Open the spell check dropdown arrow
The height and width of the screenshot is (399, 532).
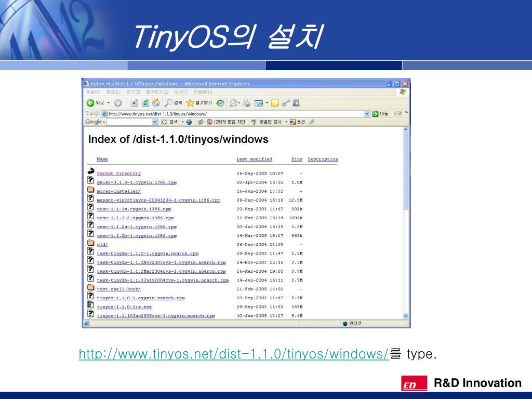click(286, 122)
